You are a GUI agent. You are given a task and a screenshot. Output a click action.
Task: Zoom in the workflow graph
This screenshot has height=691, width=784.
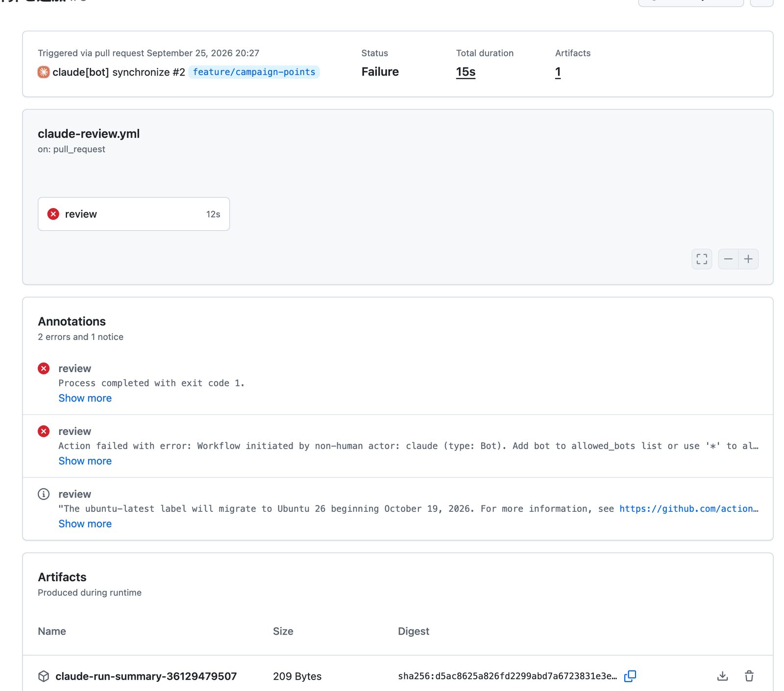(748, 259)
